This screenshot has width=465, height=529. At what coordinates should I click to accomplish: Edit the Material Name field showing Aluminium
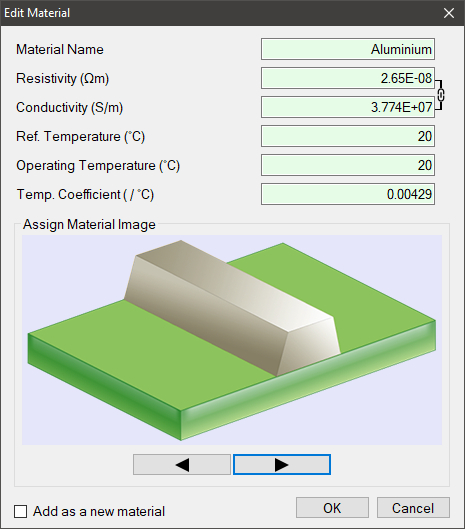[348, 49]
